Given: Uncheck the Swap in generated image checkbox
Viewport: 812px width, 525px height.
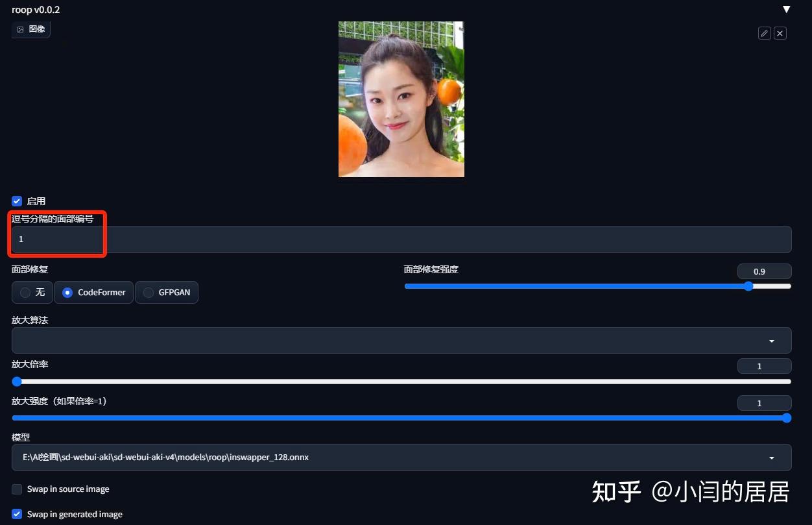Looking at the screenshot, I should click(x=16, y=514).
